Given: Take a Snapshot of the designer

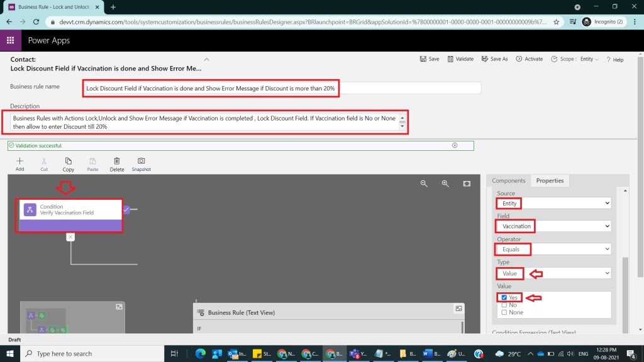Looking at the screenshot, I should [x=141, y=162].
